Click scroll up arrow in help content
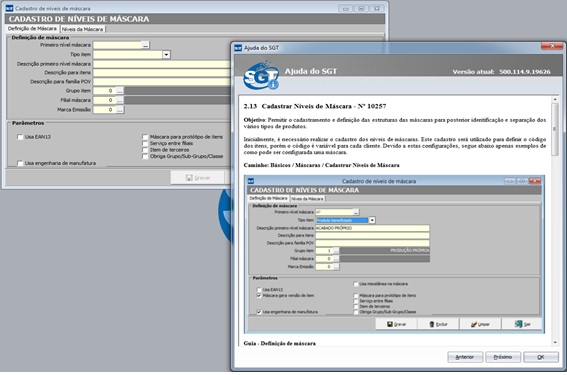Screen dimensions: 567x375 click(555, 99)
